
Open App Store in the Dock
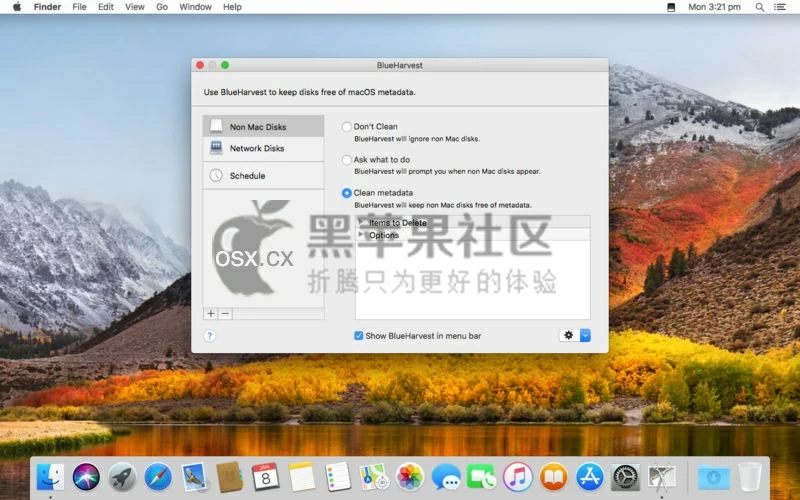coord(589,477)
